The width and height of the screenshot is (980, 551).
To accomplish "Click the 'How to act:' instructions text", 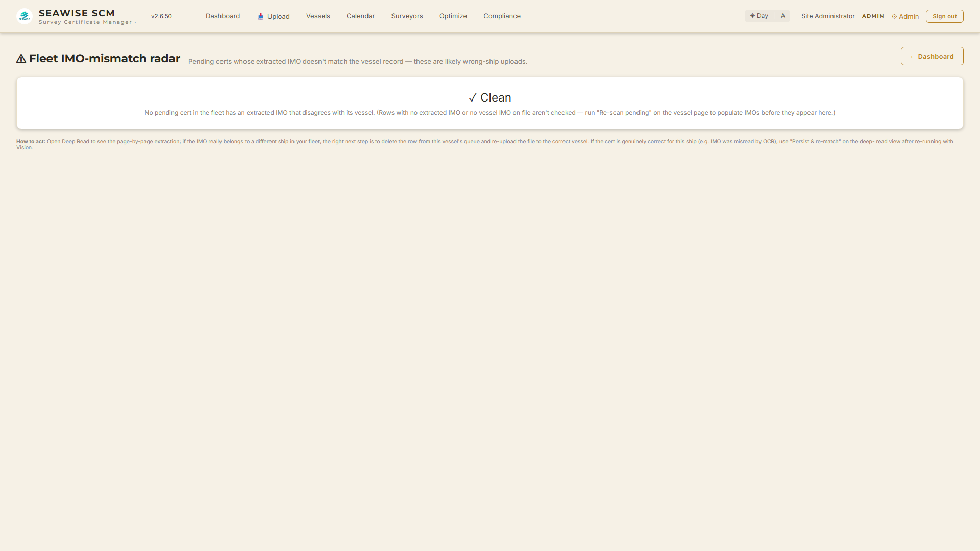I will (31, 142).
